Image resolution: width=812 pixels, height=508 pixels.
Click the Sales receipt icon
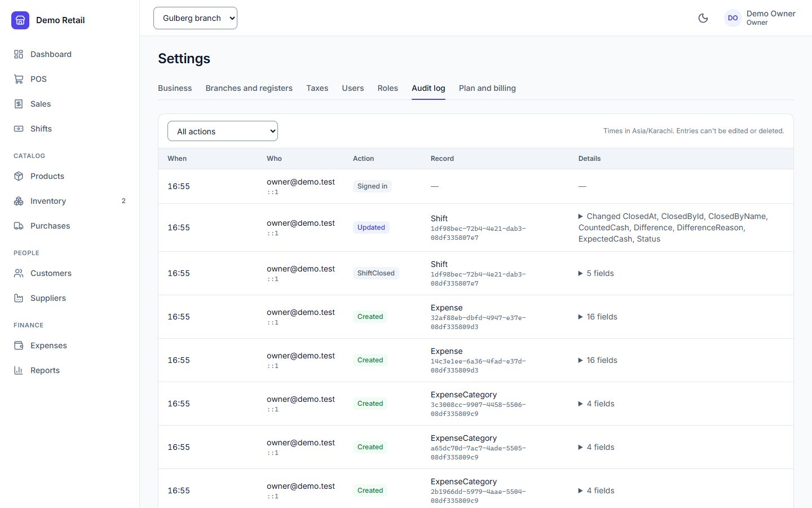click(x=19, y=104)
